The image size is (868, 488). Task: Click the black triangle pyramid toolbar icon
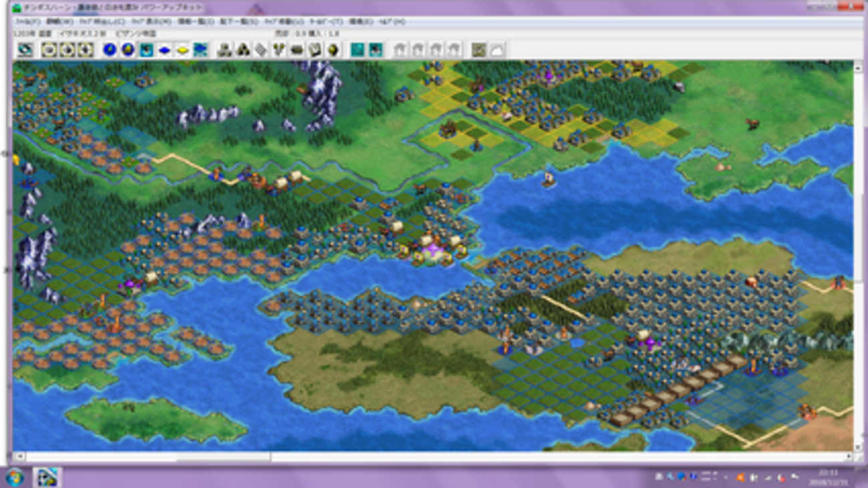[x=243, y=49]
